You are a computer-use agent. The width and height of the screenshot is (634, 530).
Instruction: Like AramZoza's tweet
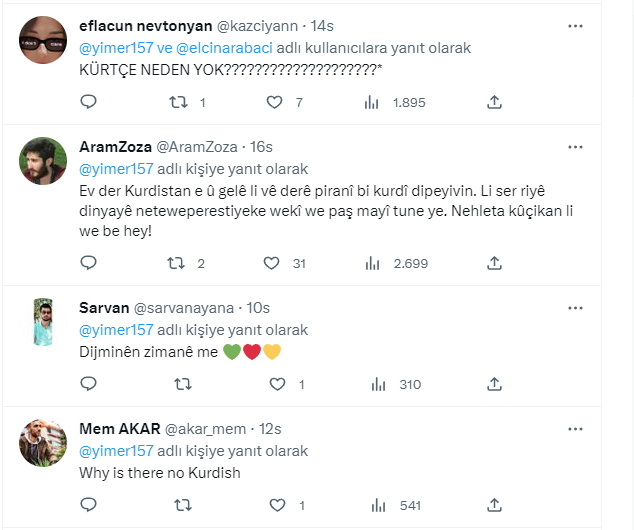[x=271, y=264]
